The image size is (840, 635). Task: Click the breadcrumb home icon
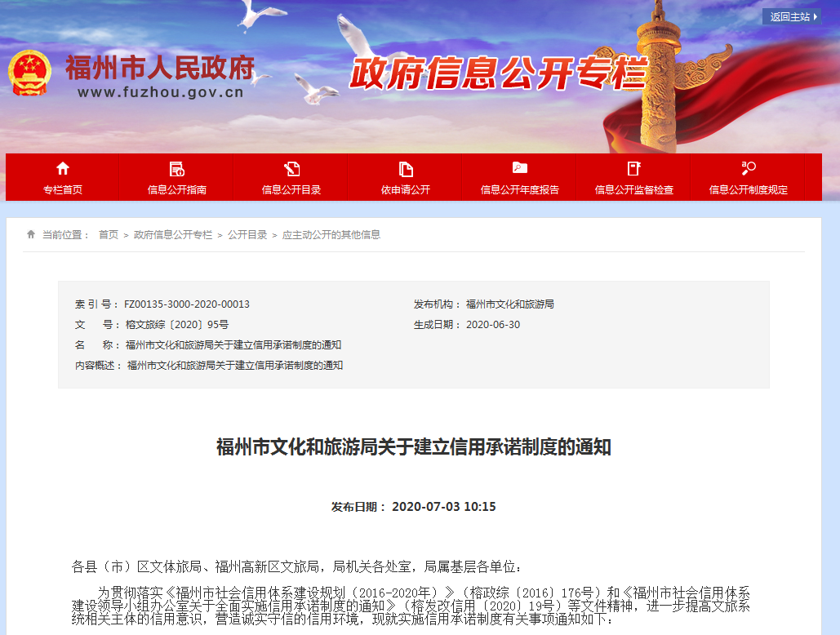pyautogui.click(x=31, y=233)
